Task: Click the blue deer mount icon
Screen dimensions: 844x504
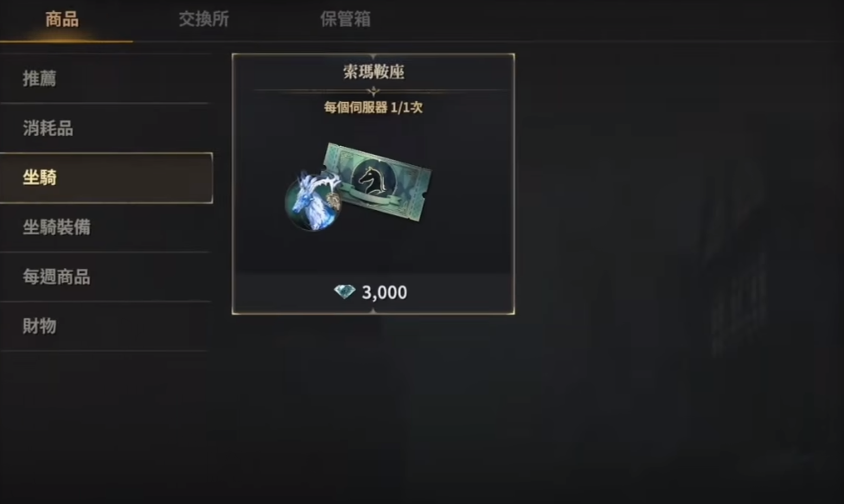Action: click(313, 201)
